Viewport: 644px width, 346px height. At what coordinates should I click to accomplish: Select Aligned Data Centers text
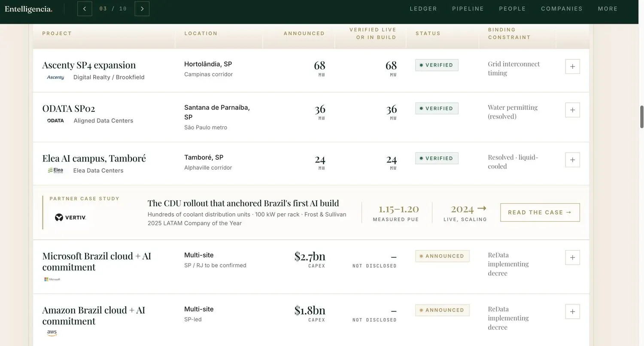103,121
